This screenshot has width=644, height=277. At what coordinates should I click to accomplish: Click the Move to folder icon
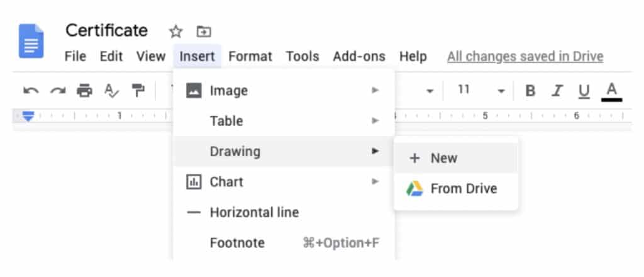[203, 31]
